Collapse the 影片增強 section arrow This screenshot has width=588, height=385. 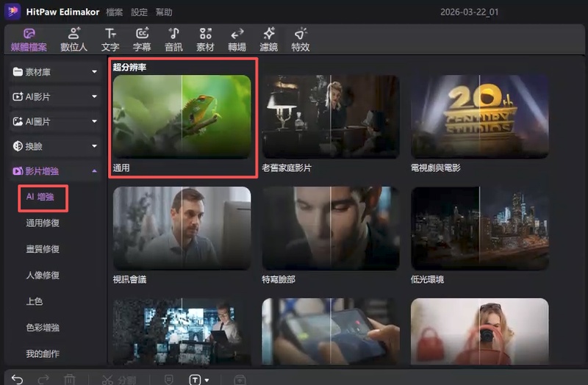tap(95, 171)
